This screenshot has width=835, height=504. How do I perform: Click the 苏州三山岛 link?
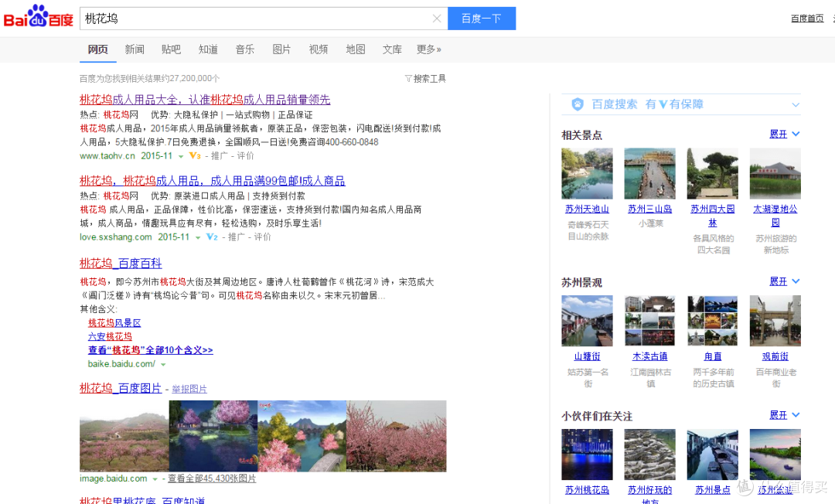tap(649, 209)
